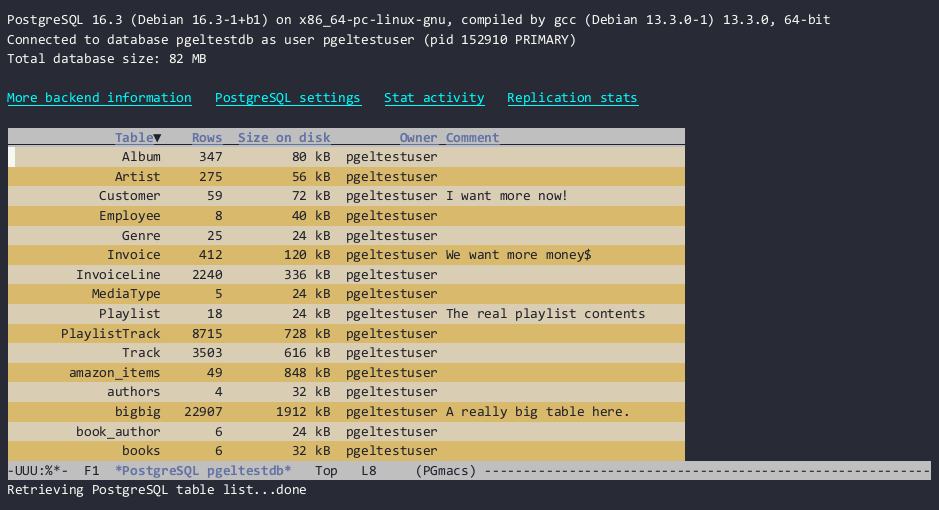The image size is (939, 510).
Task: Select the Album table name
Action: (141, 157)
